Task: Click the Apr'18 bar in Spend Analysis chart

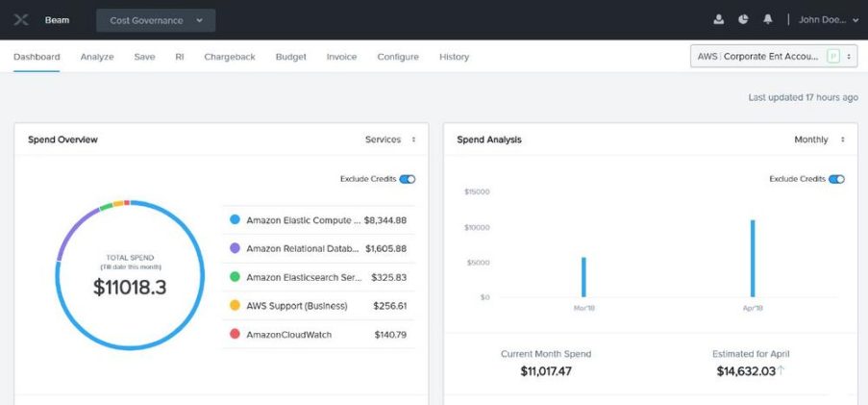Action: pos(753,258)
